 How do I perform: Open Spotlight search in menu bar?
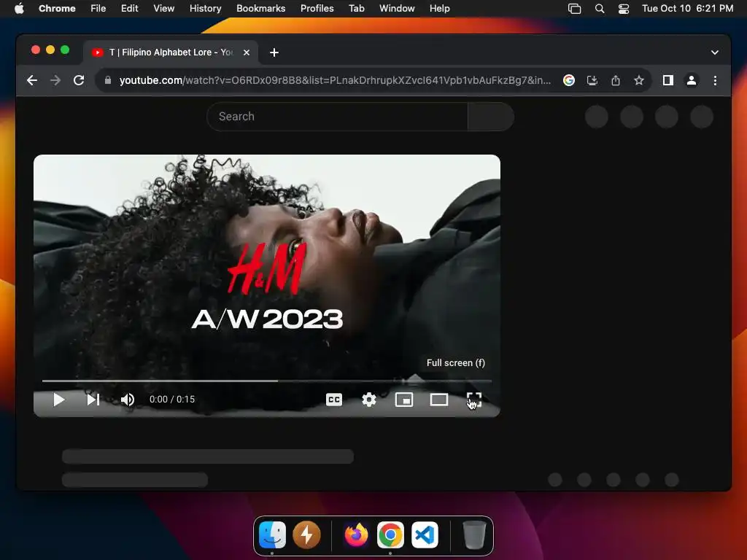coord(600,9)
